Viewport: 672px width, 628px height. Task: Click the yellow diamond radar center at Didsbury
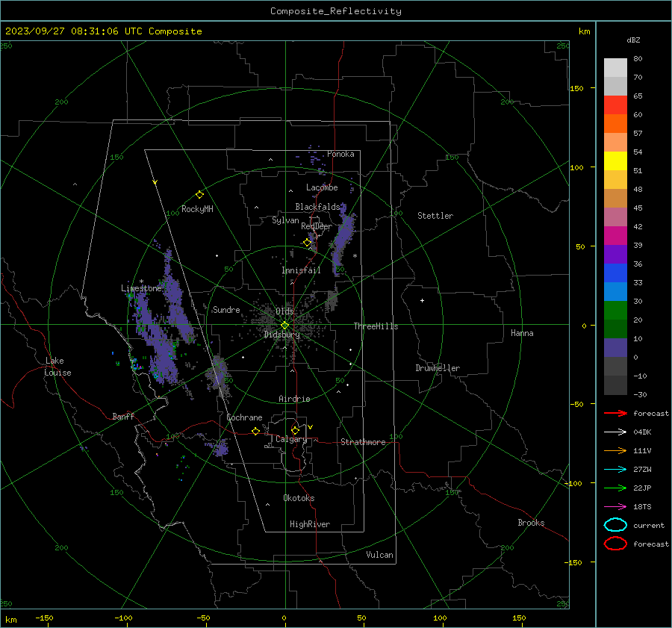284,326
